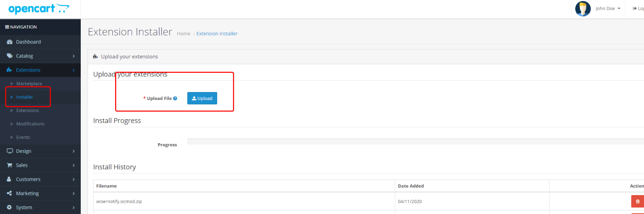Image resolution: width=644 pixels, height=214 pixels.
Task: Click the blue Upload button
Action: point(202,98)
